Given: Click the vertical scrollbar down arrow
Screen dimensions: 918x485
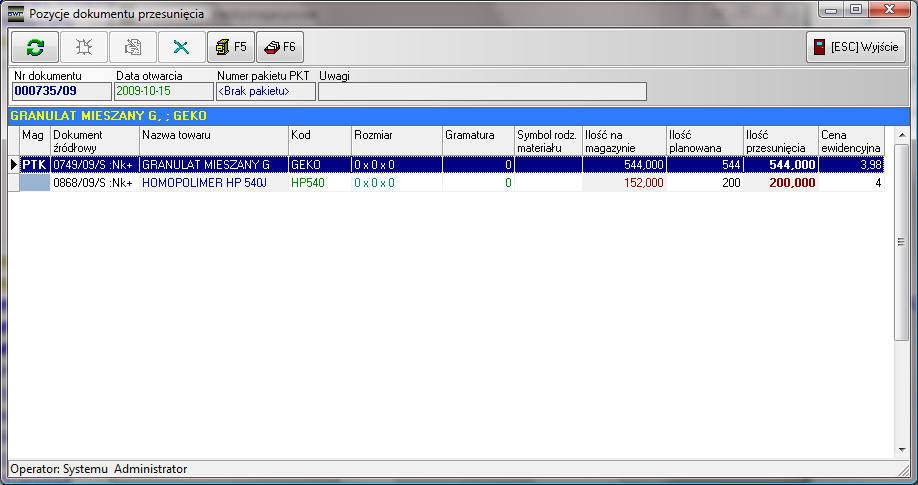Looking at the screenshot, I should click(x=901, y=450).
